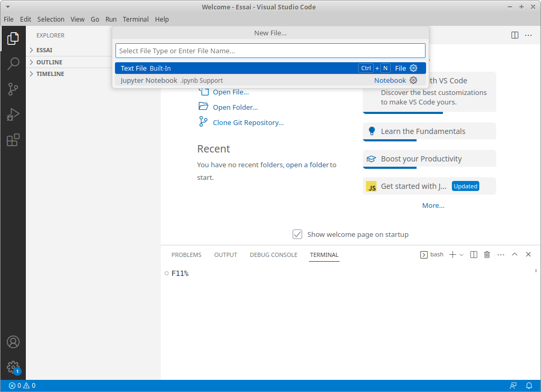Open editor More Actions ellipsis

tap(528, 35)
